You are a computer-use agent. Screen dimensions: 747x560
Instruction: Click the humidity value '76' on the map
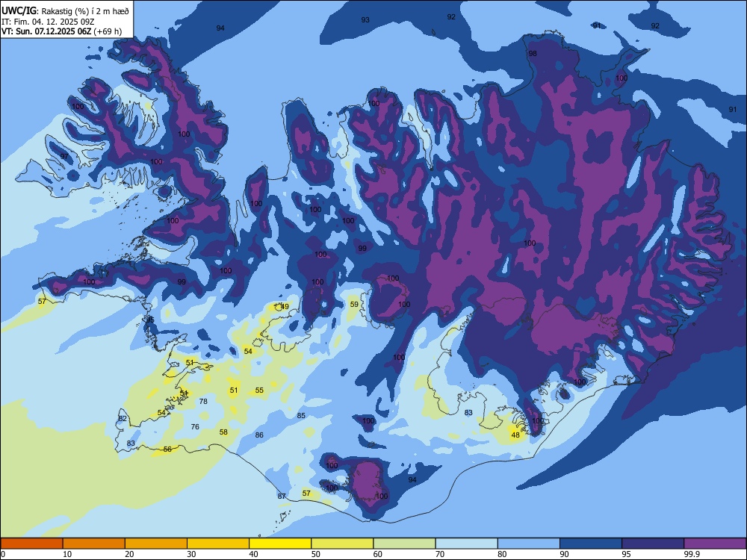[195, 426]
